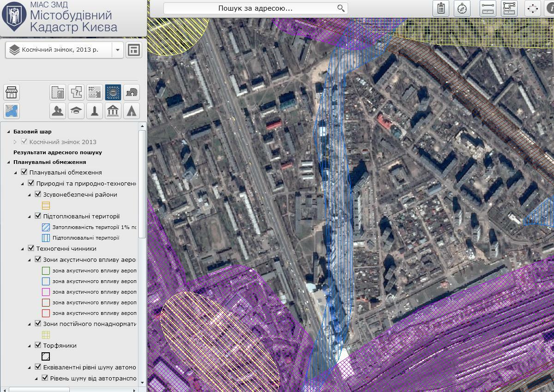This screenshot has width=554, height=392.
Task: Click the layers stack icon in the basemap selector
Action: click(14, 49)
